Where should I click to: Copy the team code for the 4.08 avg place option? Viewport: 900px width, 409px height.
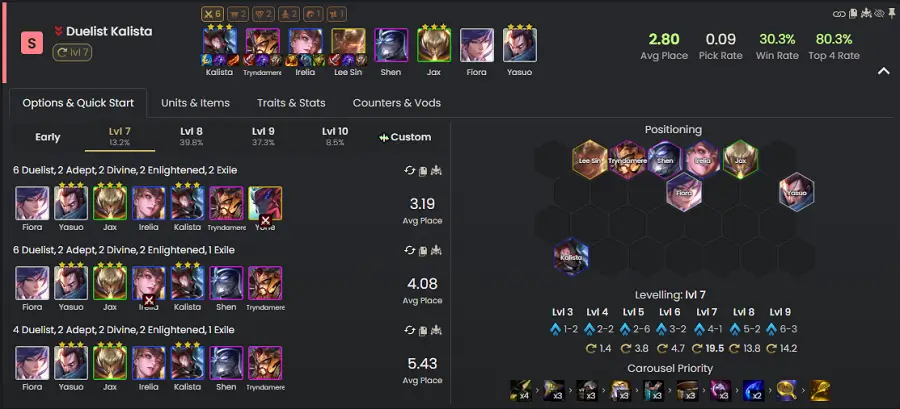(423, 250)
